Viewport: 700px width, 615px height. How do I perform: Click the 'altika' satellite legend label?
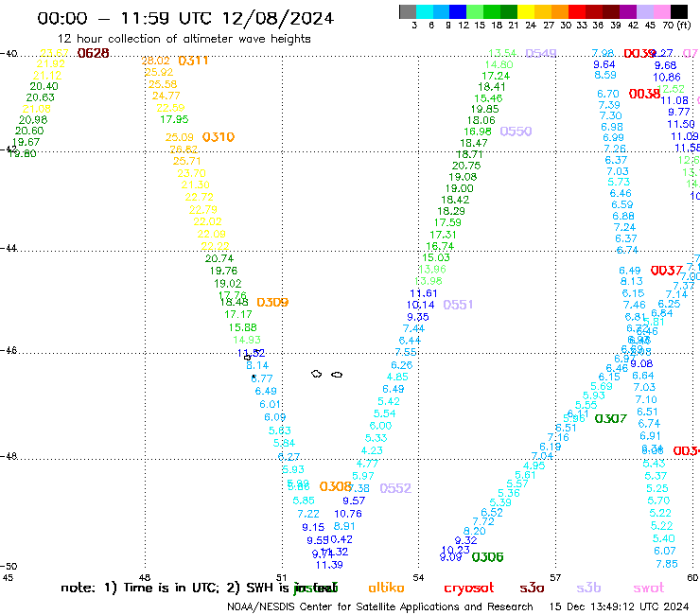pos(386,588)
